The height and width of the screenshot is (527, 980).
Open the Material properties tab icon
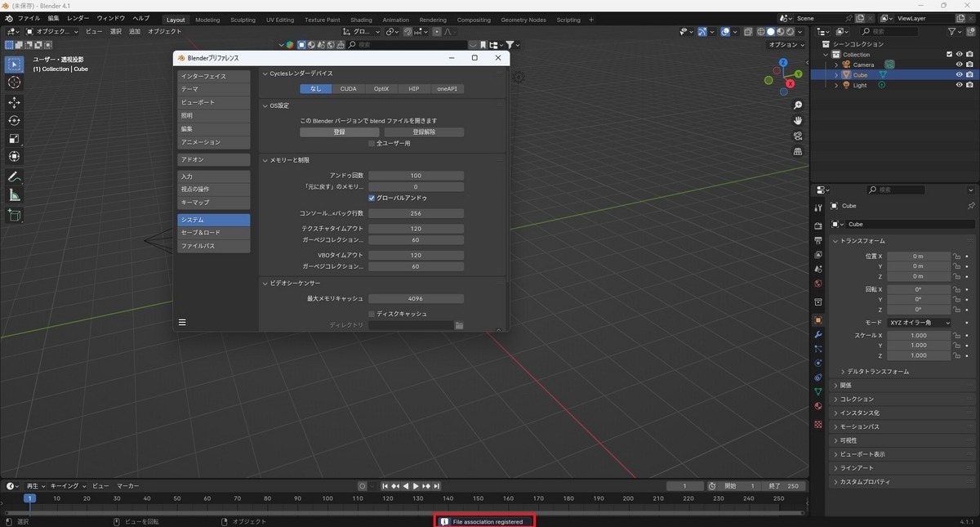pyautogui.click(x=817, y=406)
